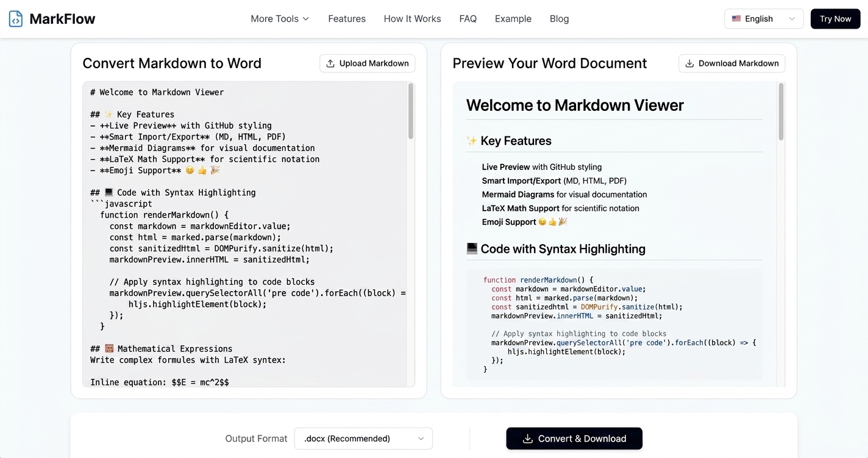Click the Try Now button
This screenshot has height=458, width=868.
(x=836, y=19)
